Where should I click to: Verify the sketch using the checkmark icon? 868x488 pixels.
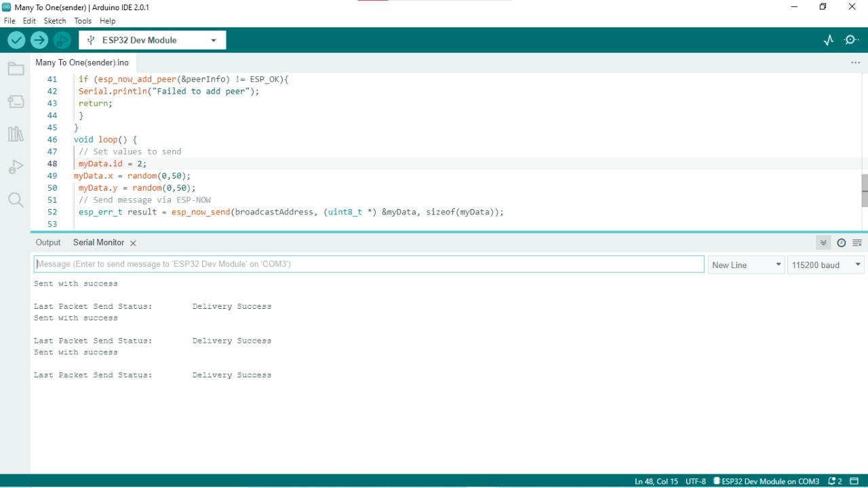coord(16,39)
